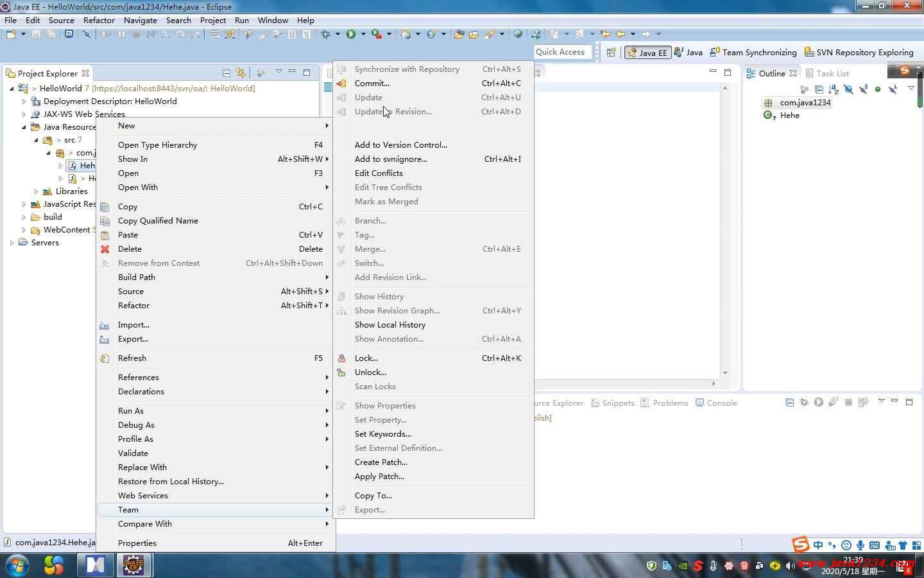Toggle Hide Local Types in Outline toolbar
This screenshot has height=578, width=924.
pyautogui.click(x=893, y=89)
